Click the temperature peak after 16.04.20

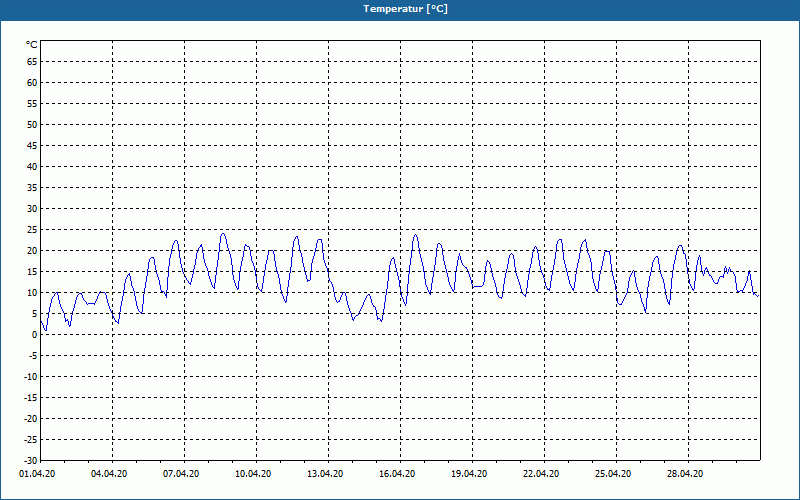415,235
